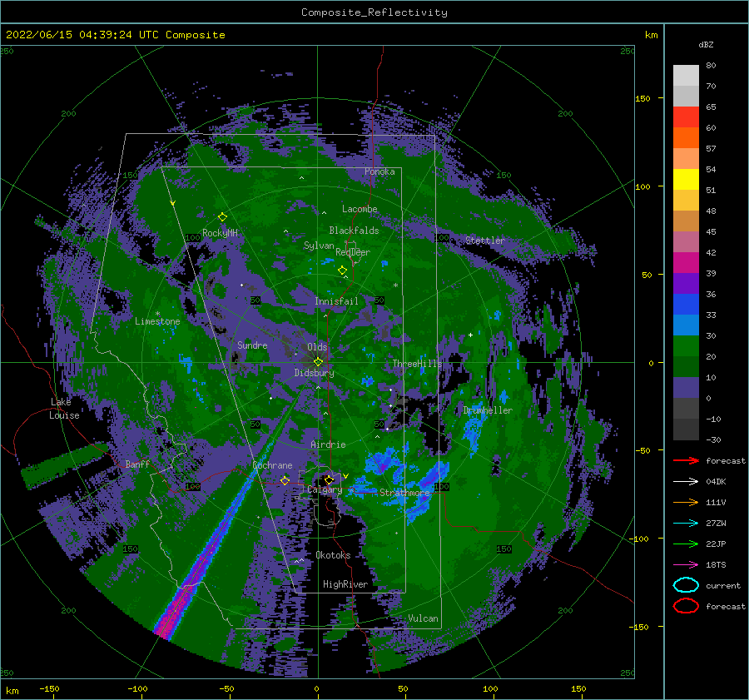Image resolution: width=749 pixels, height=700 pixels.
Task: Click the Ponoka town label
Action: [x=379, y=171]
